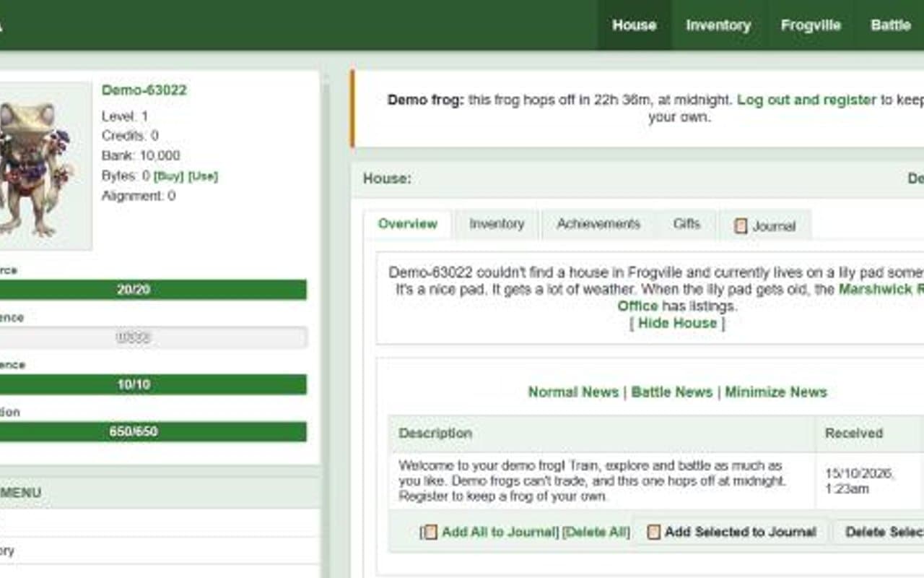924x578 pixels.
Task: Click the Hide House link
Action: [677, 323]
